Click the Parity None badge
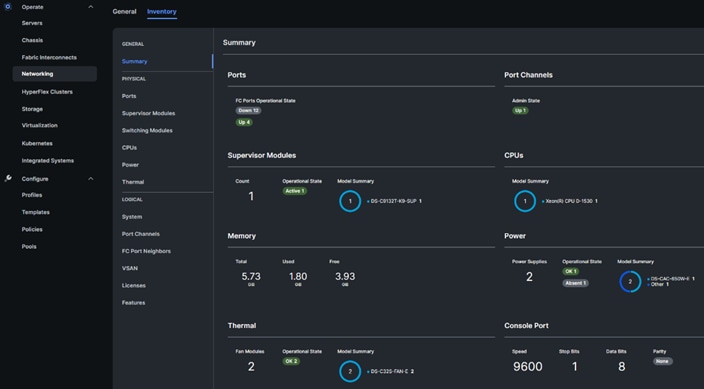The width and height of the screenshot is (704, 389). pyautogui.click(x=662, y=361)
